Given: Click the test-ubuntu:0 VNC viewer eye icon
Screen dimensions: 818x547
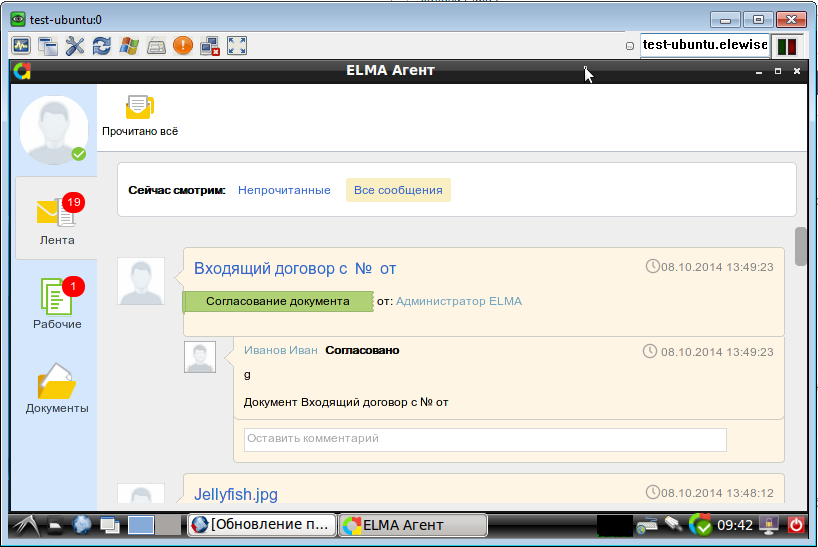Looking at the screenshot, I should [18, 20].
